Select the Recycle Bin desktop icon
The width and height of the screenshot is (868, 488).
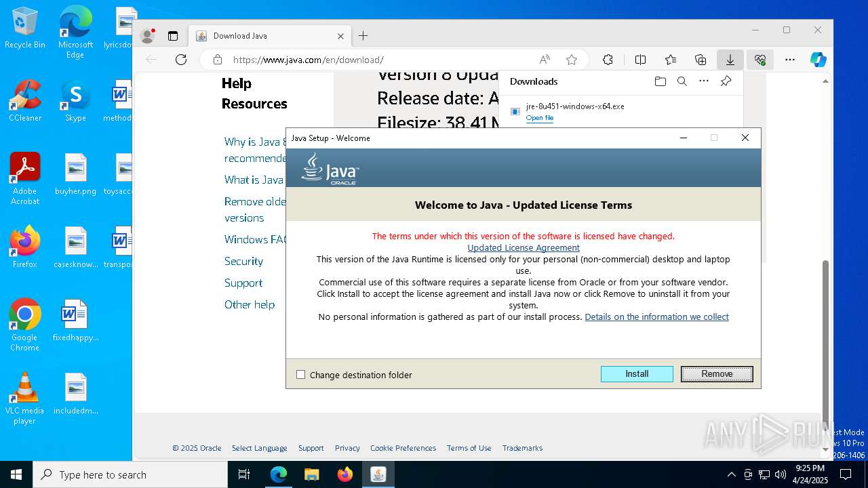pyautogui.click(x=25, y=28)
